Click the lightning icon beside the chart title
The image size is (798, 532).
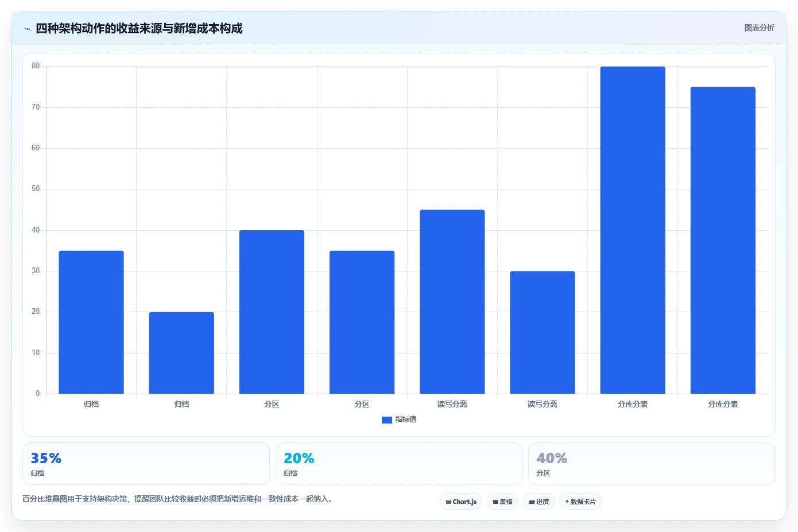coord(27,29)
